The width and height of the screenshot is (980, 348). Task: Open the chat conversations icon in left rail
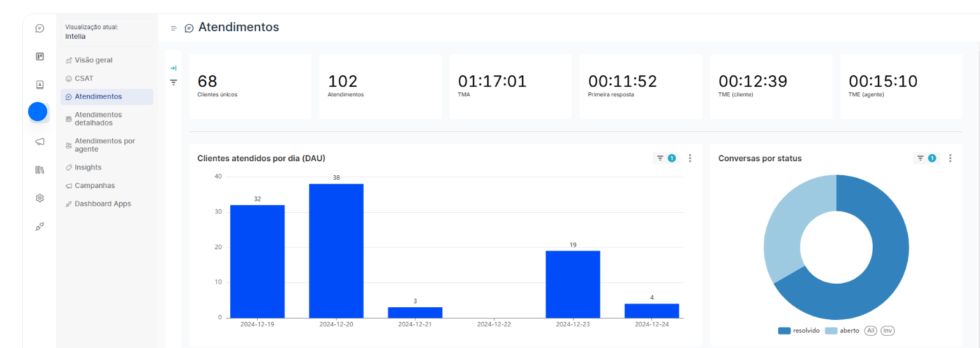click(x=40, y=29)
